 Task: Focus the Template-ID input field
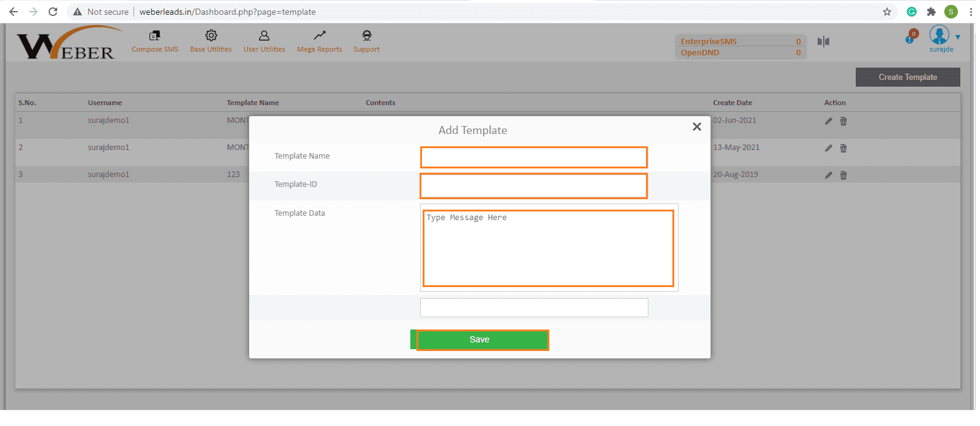click(533, 186)
